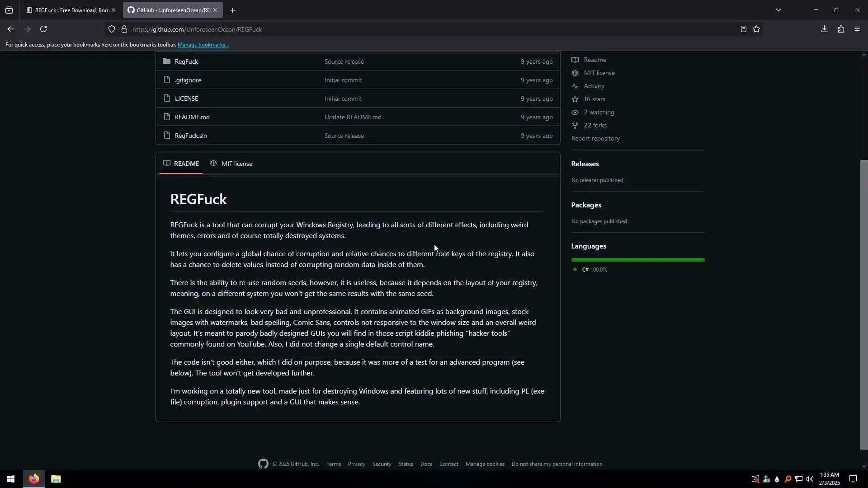The width and height of the screenshot is (868, 488).
Task: Open Firefox downloads panel icon
Action: [x=824, y=29]
